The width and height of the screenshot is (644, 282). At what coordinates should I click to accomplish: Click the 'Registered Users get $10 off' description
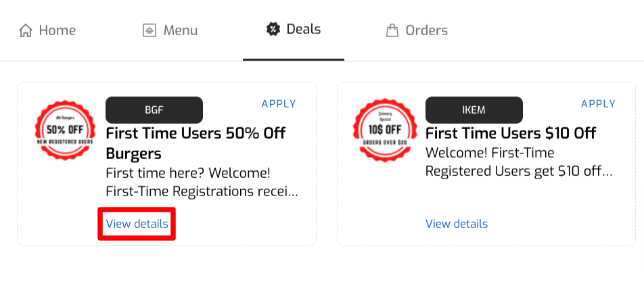point(519,162)
